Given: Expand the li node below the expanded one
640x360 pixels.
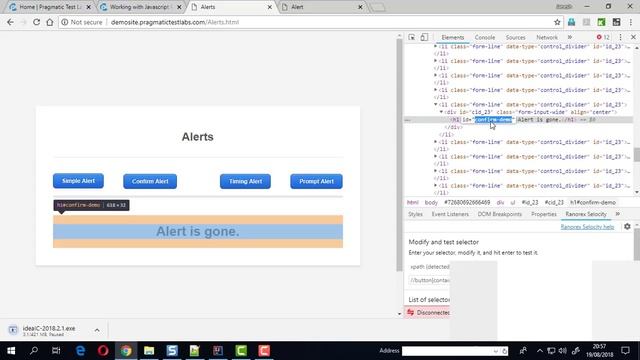Looking at the screenshot, I should [x=436, y=142].
